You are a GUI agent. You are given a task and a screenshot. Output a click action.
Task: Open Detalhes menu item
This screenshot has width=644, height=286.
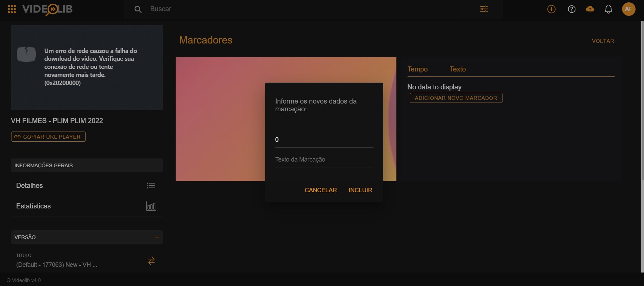(87, 185)
